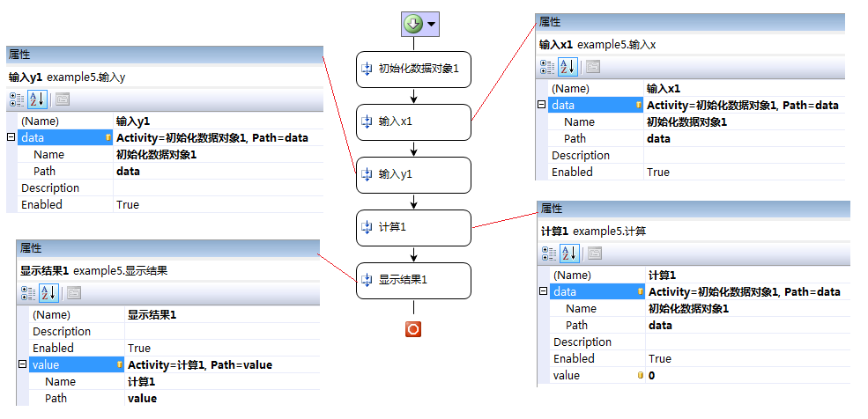Image resolution: width=868 pixels, height=419 pixels.
Task: Click the activity icon on 输入x1 node
Action: 367,121
